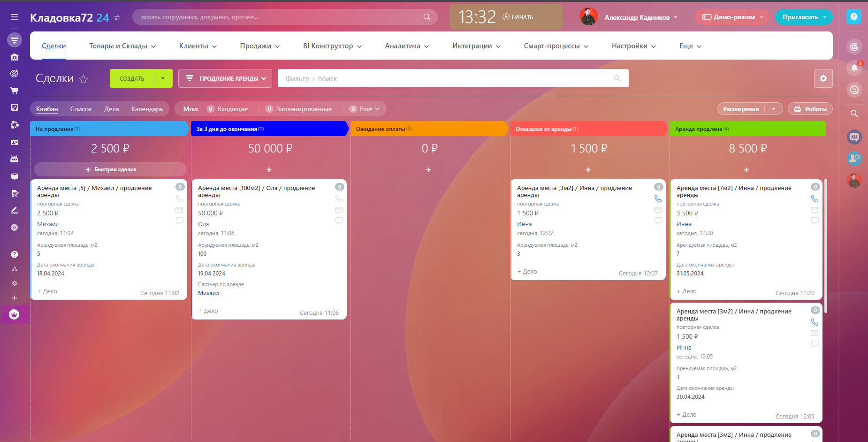This screenshot has height=442, width=868.
Task: Focus the top global search field
Action: 285,17
